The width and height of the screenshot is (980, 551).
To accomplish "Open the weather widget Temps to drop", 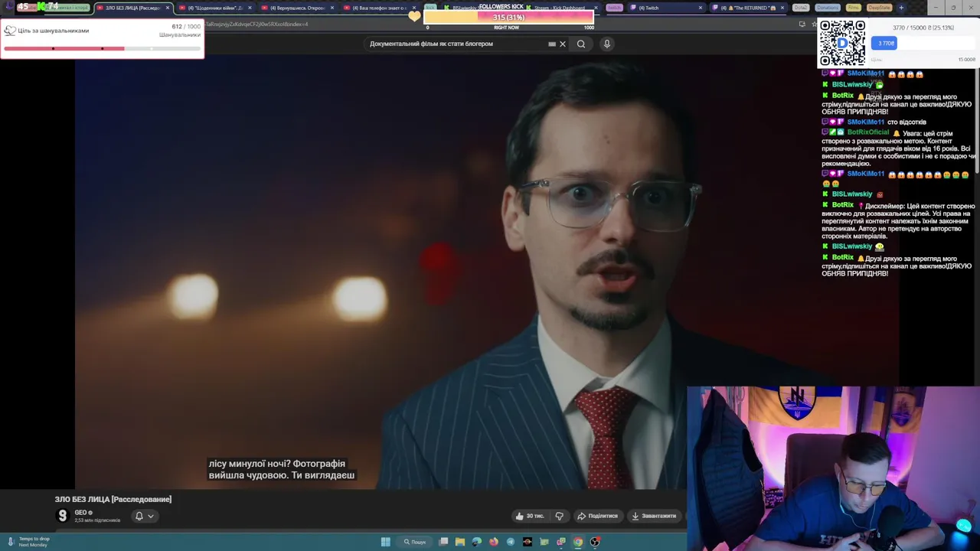I will [28, 542].
